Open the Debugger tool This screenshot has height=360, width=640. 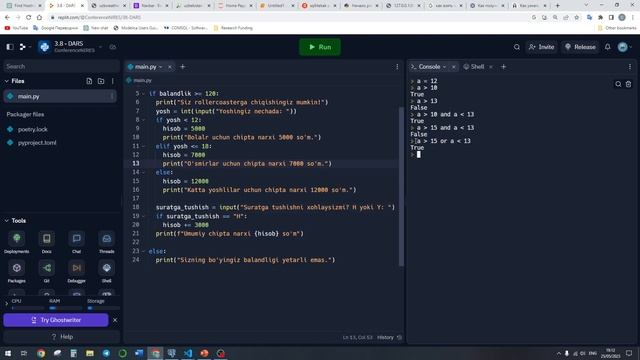click(76, 272)
